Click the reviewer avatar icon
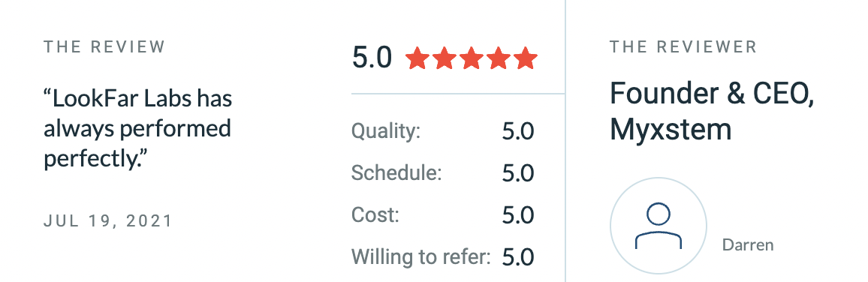This screenshot has width=868, height=282. coord(659,226)
